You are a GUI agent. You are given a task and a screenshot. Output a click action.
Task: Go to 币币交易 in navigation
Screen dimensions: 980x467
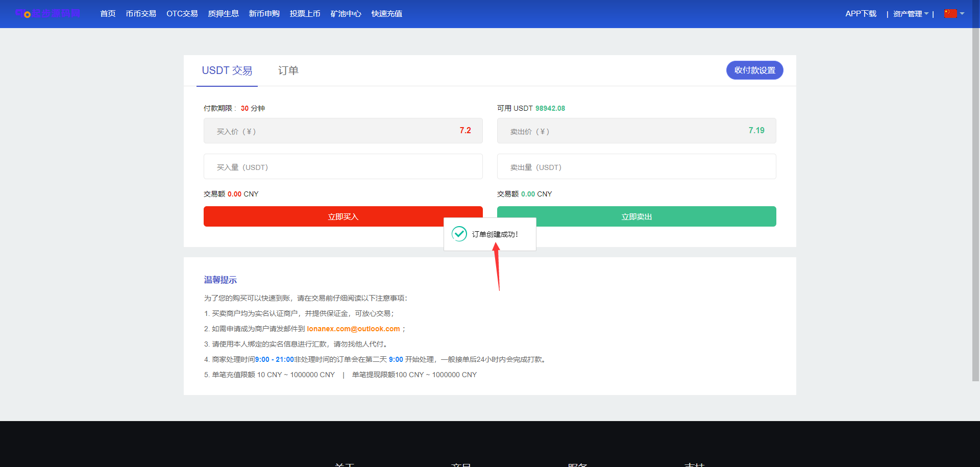tap(141, 14)
